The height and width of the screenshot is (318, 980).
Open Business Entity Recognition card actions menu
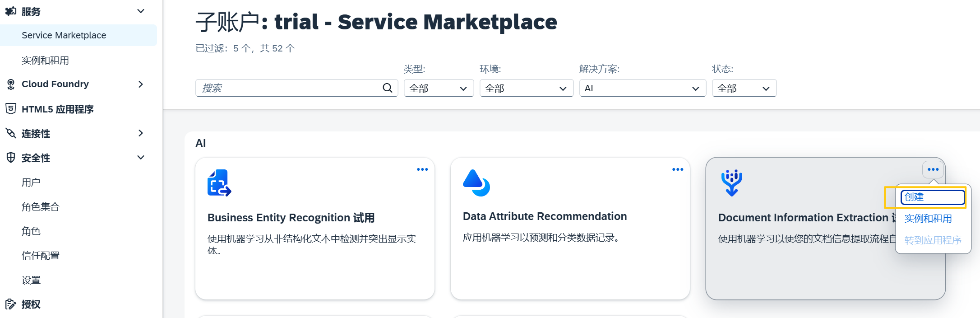coord(422,169)
